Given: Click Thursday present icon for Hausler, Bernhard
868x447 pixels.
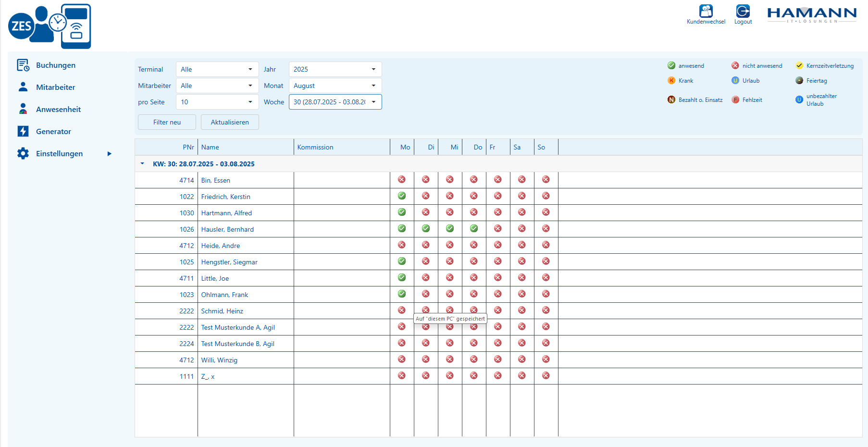Looking at the screenshot, I should [474, 228].
